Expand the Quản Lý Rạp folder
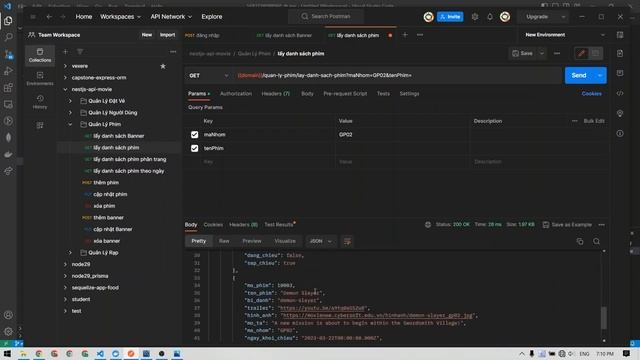The width and height of the screenshot is (640, 360). [70, 253]
